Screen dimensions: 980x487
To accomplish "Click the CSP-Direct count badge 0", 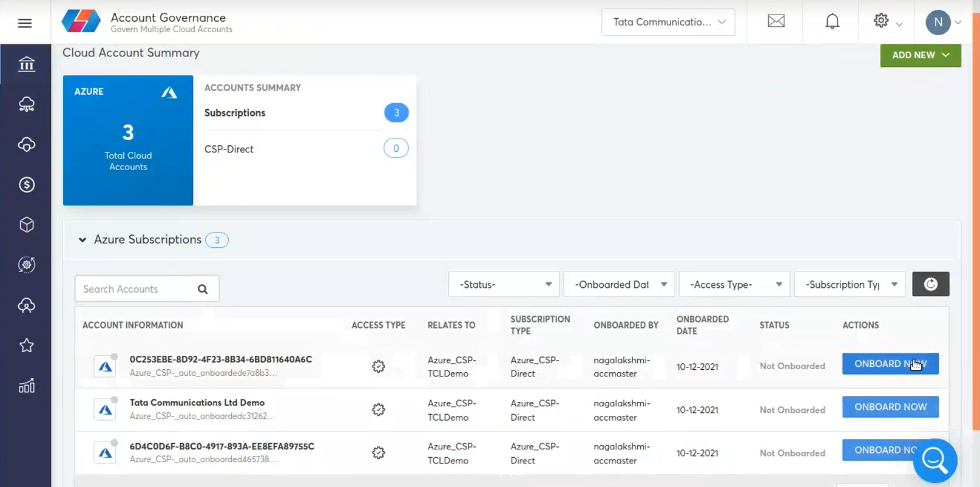I will 396,148.
